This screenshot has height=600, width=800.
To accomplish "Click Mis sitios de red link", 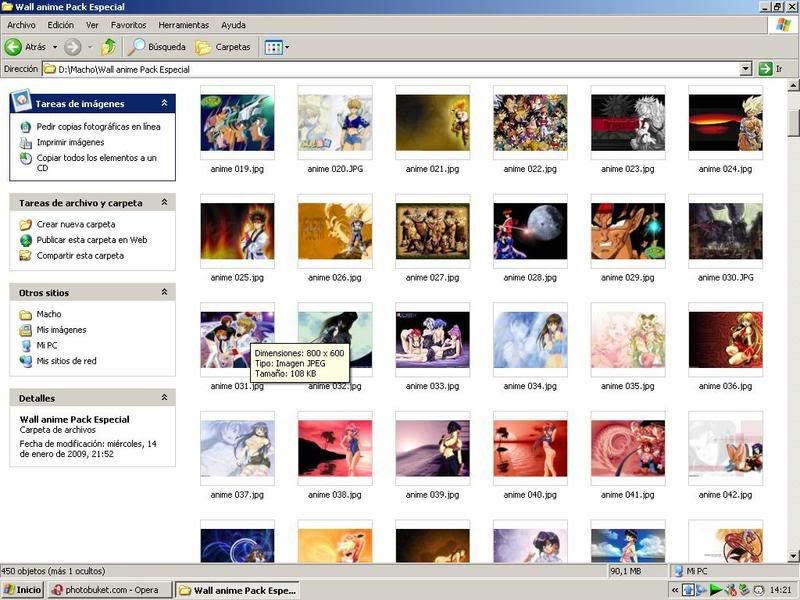I will tap(66, 361).
